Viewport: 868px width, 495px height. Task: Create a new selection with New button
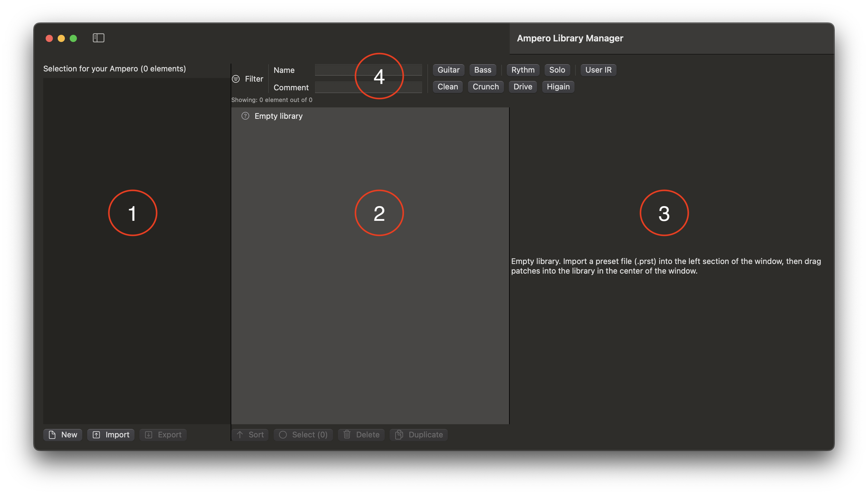click(62, 434)
